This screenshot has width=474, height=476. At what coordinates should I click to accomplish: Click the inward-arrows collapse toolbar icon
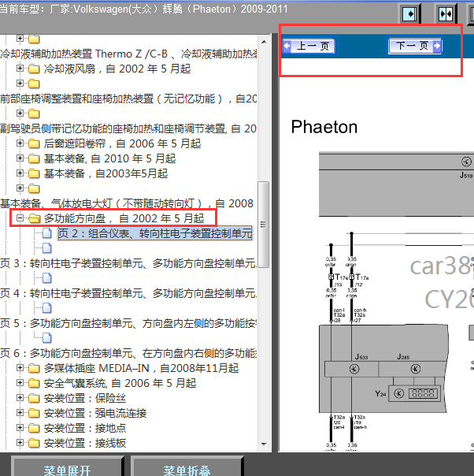pos(446,13)
